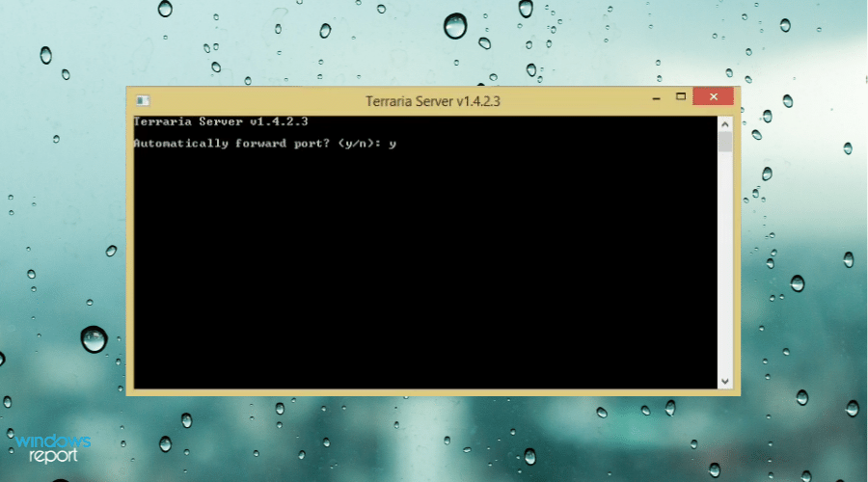Click the 'Automatically forward port?' prompt line
This screenshot has height=482, width=868.
click(264, 144)
